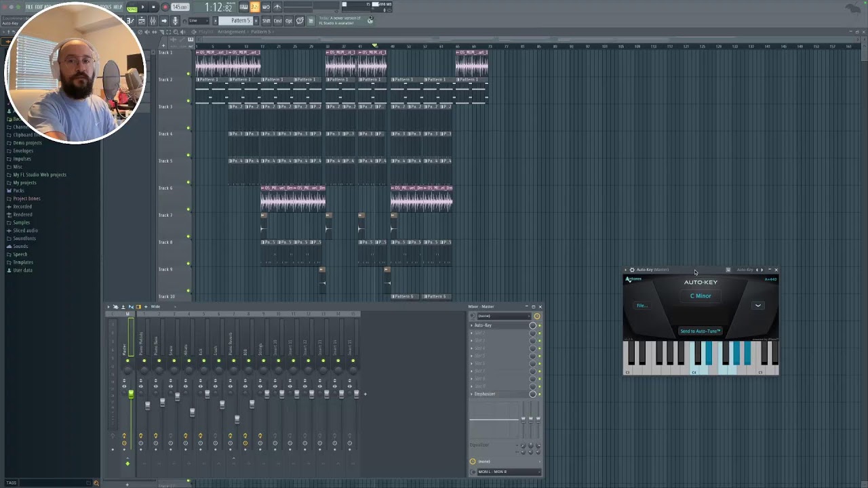This screenshot has height=488, width=868.
Task: Click the red Record button
Action: click(x=165, y=7)
